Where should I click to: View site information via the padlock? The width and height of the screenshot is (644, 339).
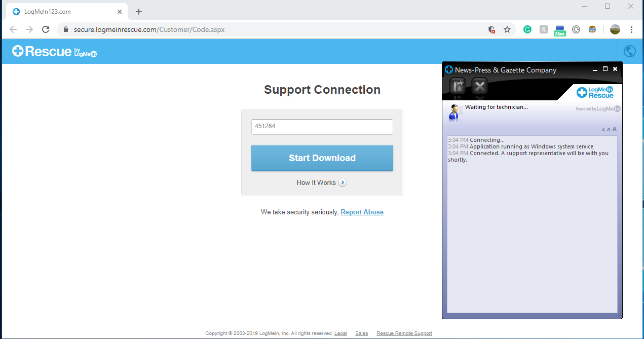[65, 29]
